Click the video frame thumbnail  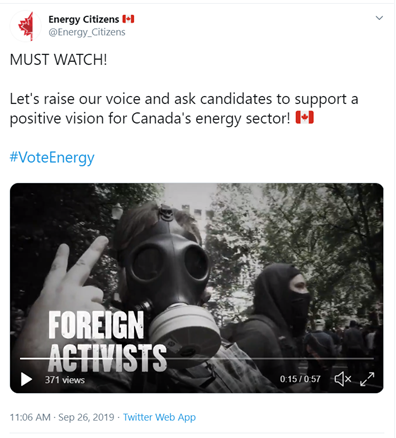pyautogui.click(x=197, y=288)
